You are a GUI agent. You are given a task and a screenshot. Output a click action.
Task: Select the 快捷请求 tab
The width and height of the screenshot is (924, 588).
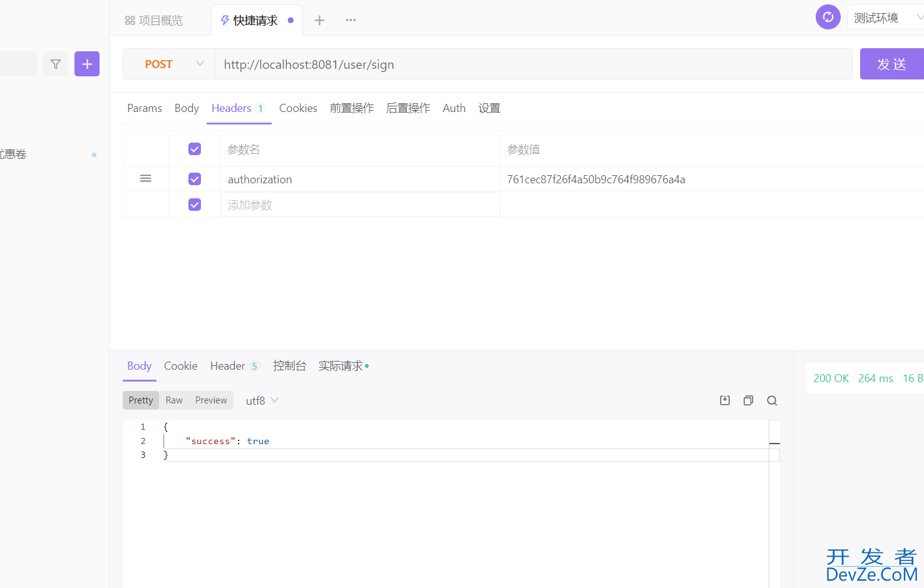[257, 20]
